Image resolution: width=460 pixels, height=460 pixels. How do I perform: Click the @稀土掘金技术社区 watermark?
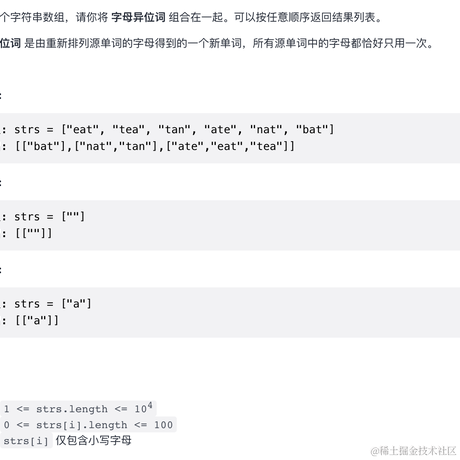[413, 451]
